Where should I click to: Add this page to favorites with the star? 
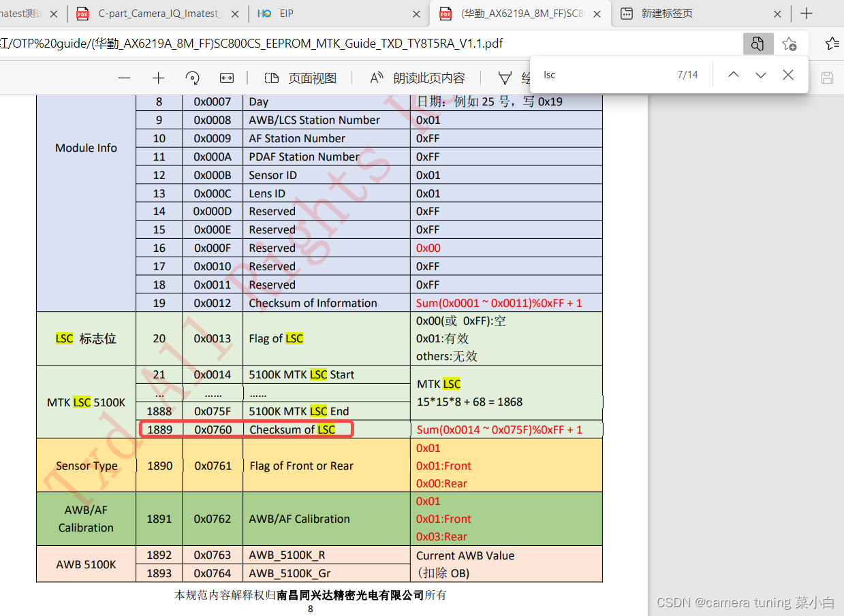[789, 42]
